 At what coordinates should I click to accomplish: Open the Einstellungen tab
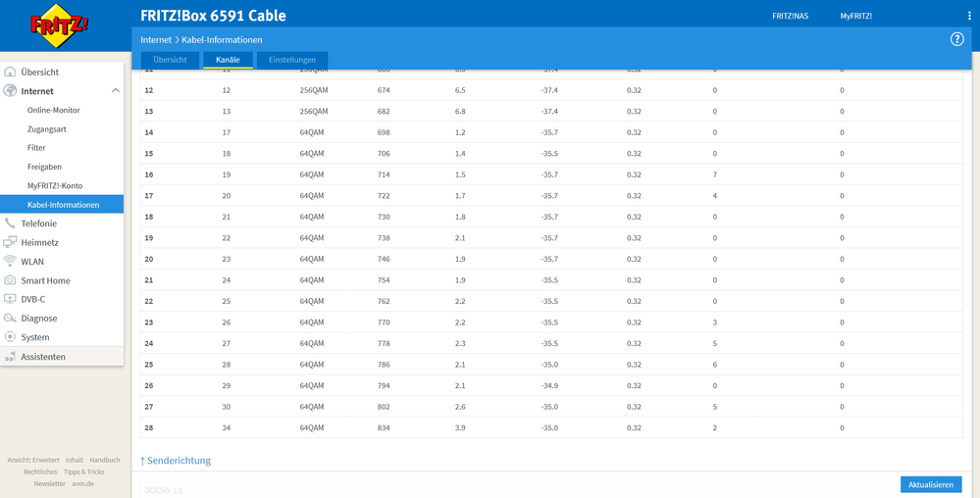(292, 60)
